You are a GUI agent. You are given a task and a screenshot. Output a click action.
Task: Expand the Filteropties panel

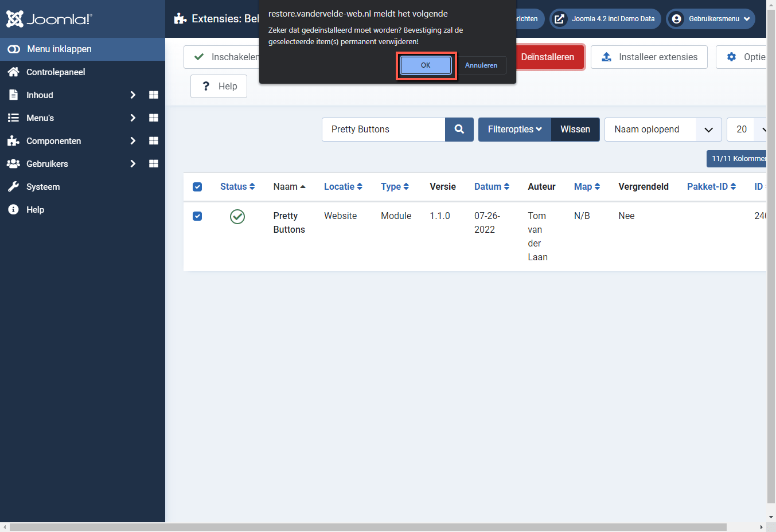[x=514, y=130]
